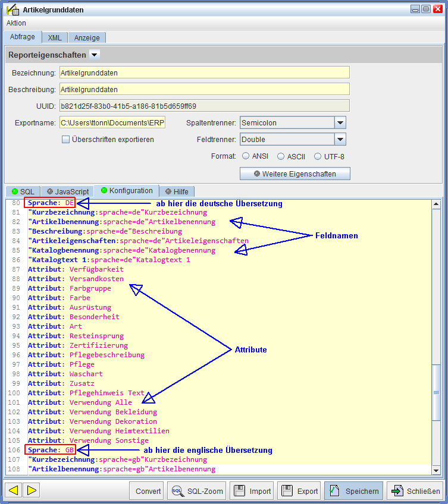Enable Überschriften exportieren checkbox
This screenshot has width=448, height=504.
(x=66, y=140)
